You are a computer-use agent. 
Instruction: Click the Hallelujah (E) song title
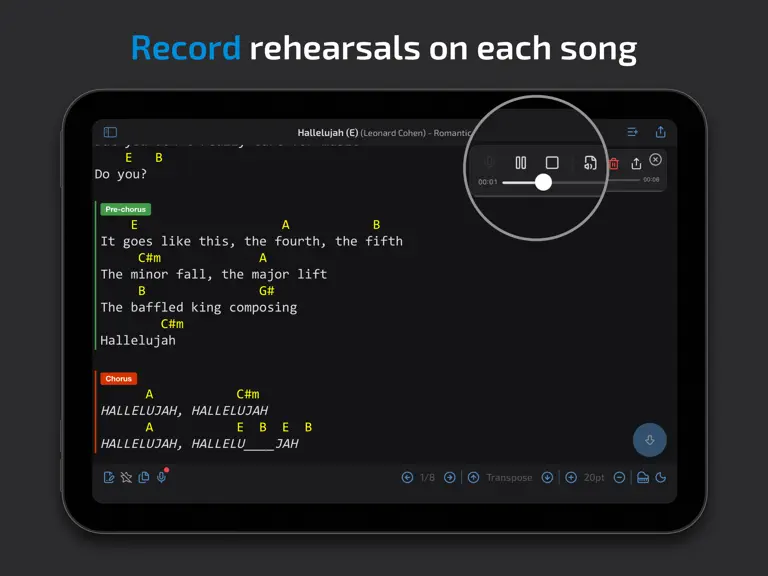tap(328, 133)
